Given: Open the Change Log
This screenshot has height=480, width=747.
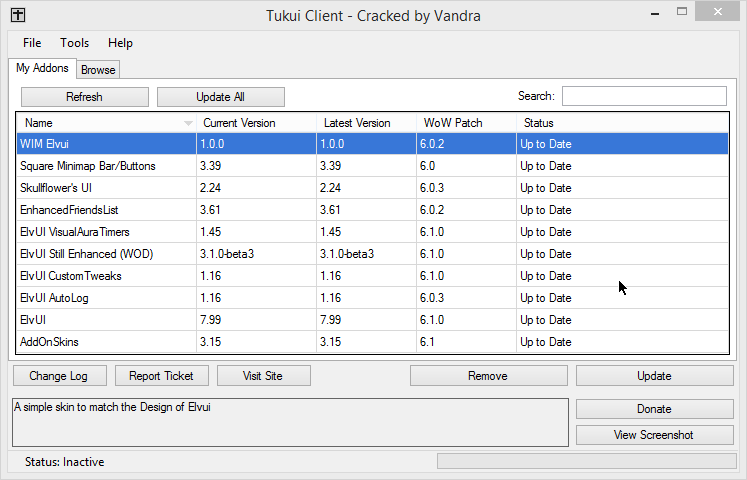Looking at the screenshot, I should pyautogui.click(x=58, y=376).
